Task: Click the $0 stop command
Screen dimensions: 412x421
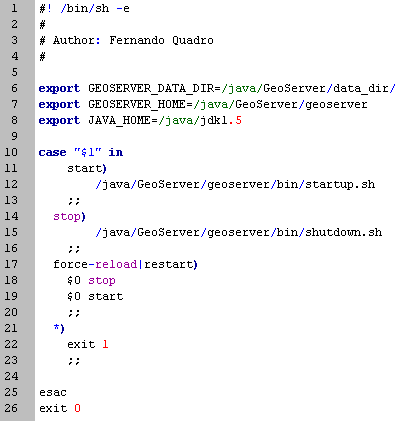Action: 91,281
